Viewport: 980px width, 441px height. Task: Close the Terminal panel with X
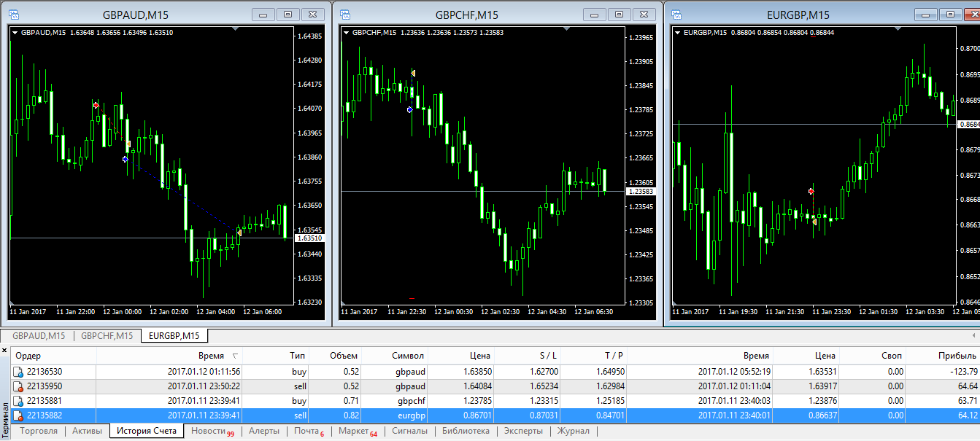click(4, 351)
